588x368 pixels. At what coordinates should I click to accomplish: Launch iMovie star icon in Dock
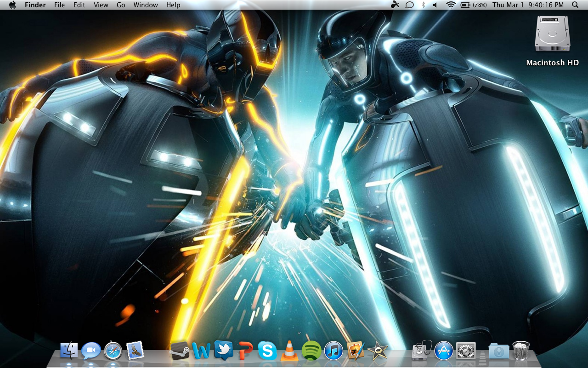(378, 351)
